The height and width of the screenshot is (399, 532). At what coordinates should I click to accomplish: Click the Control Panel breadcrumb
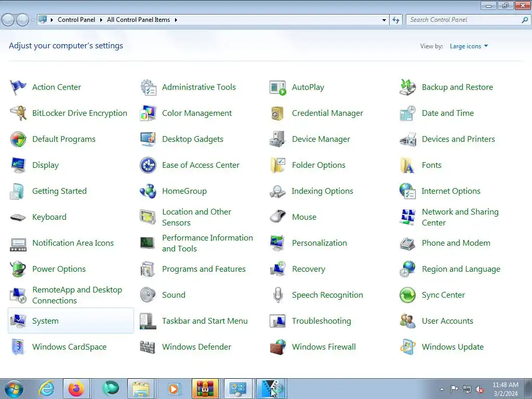tap(76, 20)
